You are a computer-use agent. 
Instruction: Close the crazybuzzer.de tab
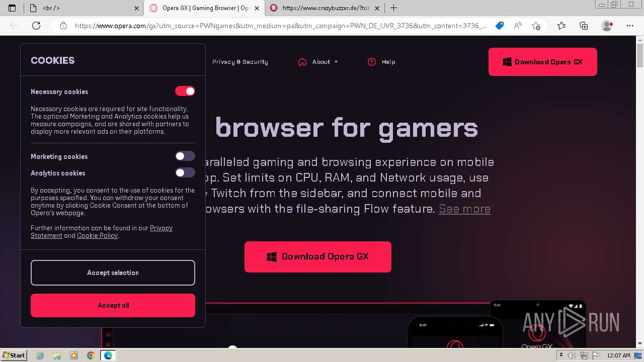[377, 8]
